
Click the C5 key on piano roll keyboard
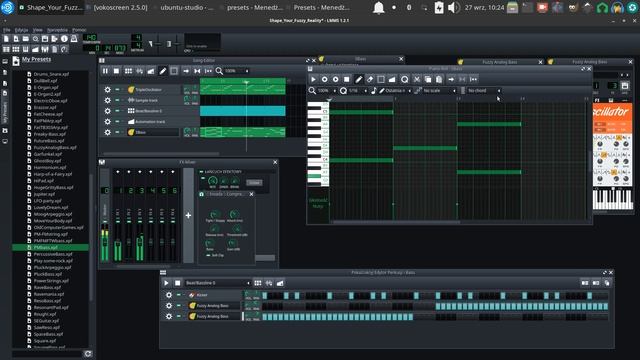[318, 111]
